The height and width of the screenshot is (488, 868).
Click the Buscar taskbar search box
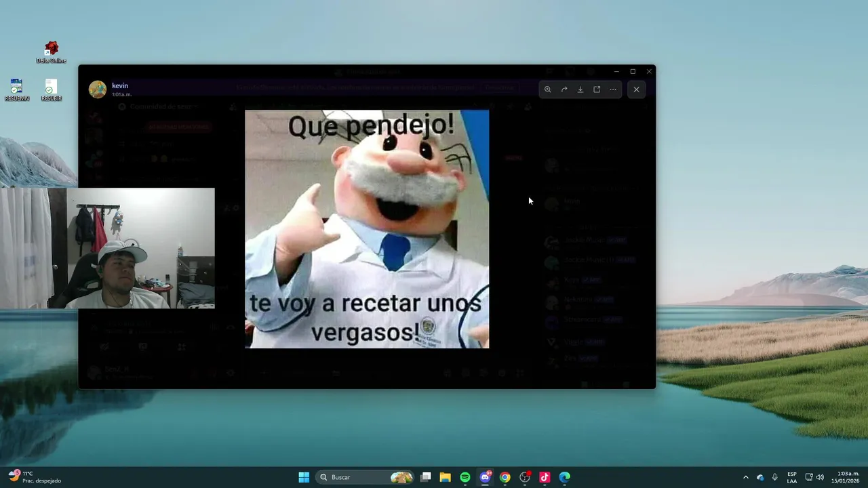pyautogui.click(x=366, y=477)
